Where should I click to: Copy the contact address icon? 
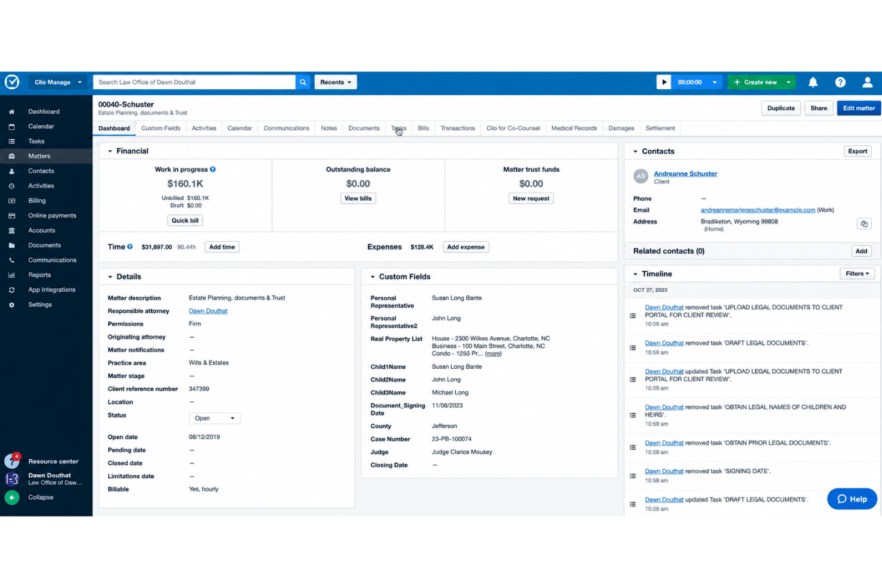click(864, 224)
